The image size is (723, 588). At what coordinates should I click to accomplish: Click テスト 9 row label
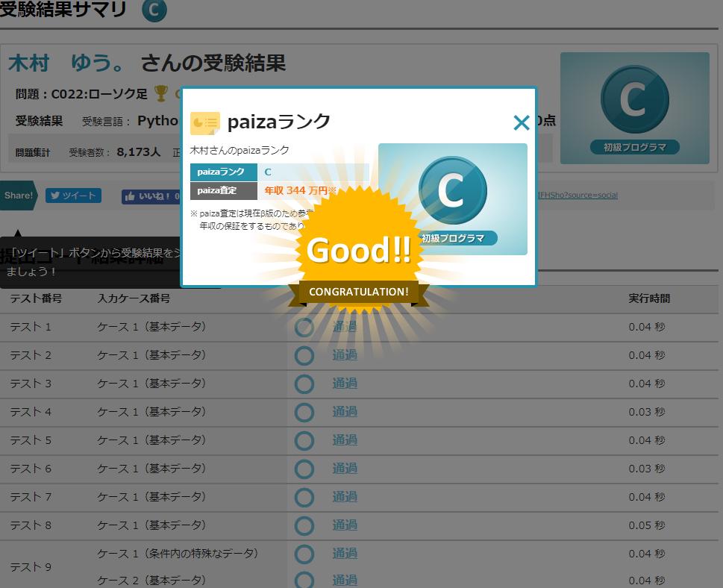[x=31, y=567]
